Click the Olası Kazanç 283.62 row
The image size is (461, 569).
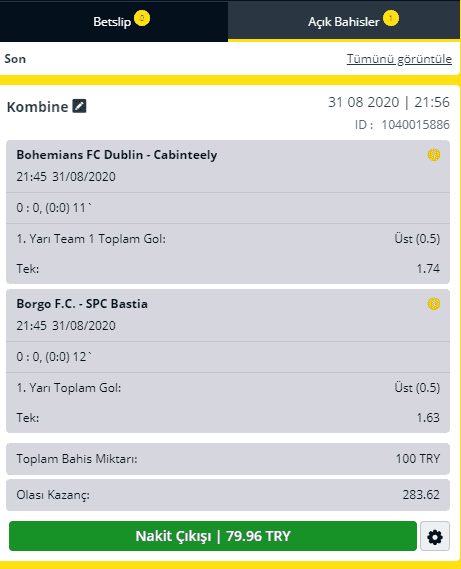click(x=228, y=495)
